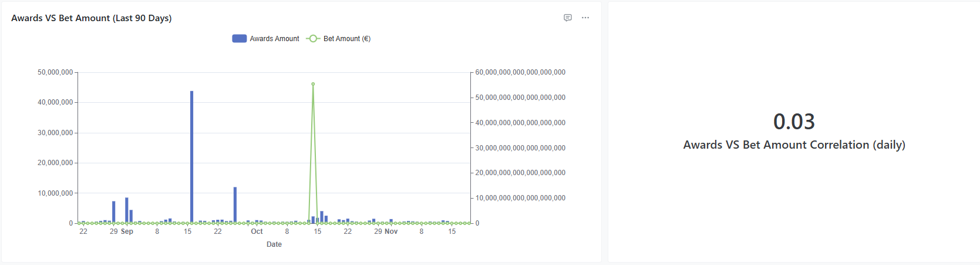Click the tallest blue awards bar
Screen dimensions: 980x265
(x=191, y=157)
